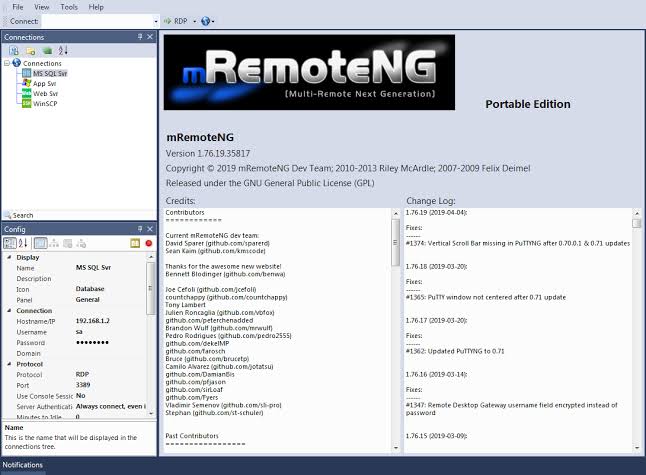This screenshot has height=475, width=646.
Task: Click Change Log scrollbar up arrow
Action: [x=637, y=213]
